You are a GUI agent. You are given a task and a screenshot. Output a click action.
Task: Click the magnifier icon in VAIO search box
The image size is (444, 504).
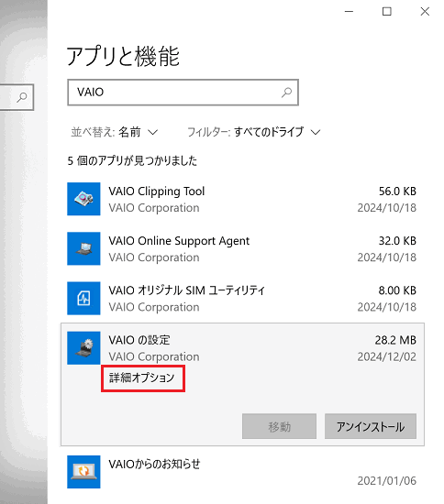(286, 93)
